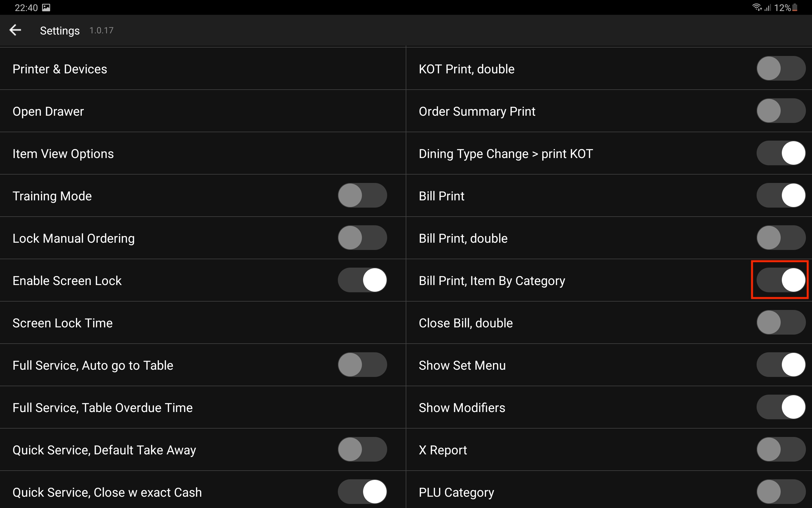Tap the Settings title text
Image resolution: width=812 pixels, height=508 pixels.
click(60, 30)
